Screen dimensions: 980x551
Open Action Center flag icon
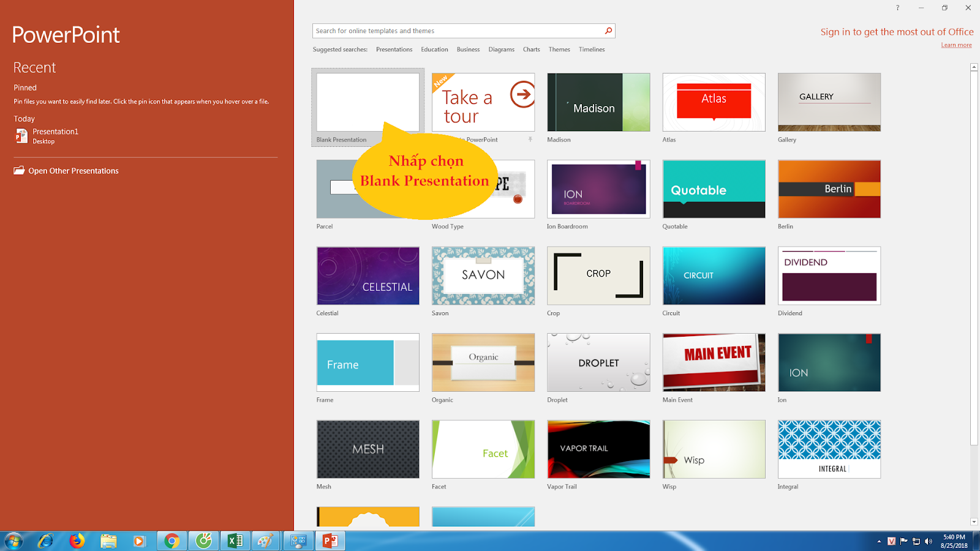tap(903, 541)
